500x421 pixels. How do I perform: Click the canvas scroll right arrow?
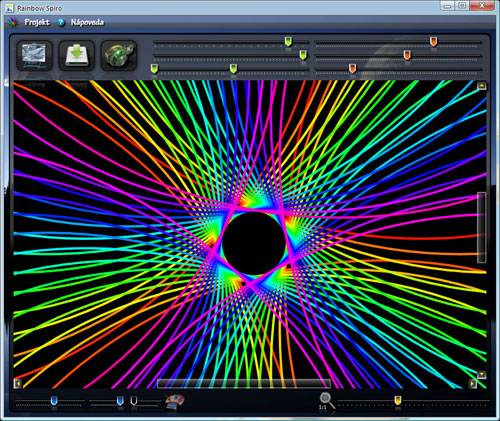click(x=473, y=384)
